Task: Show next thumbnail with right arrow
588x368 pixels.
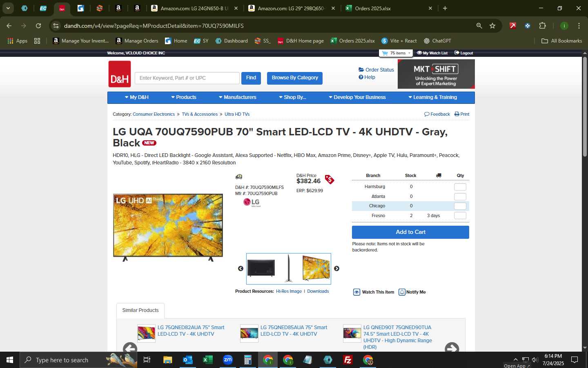Action: [x=336, y=269]
